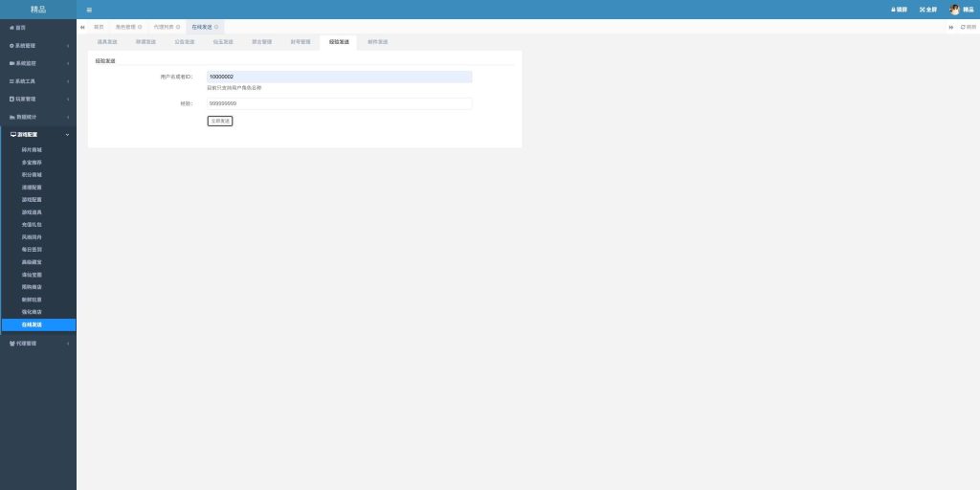Close the 在线发送 page tab

tap(216, 27)
